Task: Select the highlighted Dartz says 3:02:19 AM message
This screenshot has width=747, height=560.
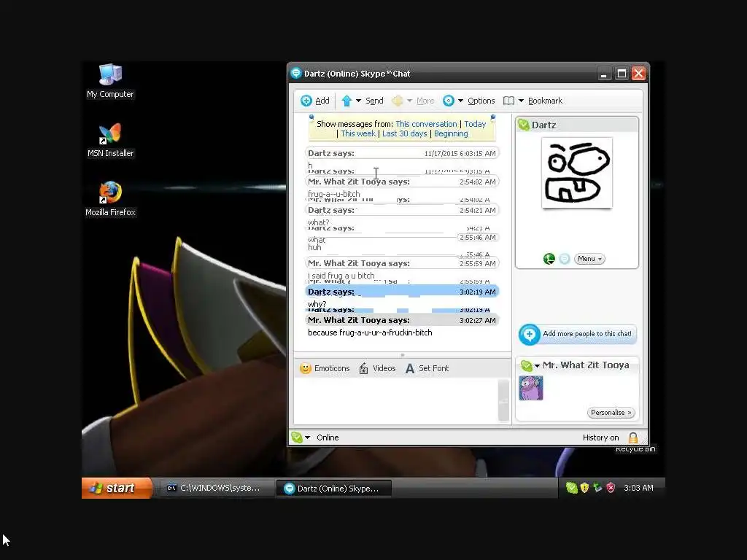Action: tap(402, 292)
